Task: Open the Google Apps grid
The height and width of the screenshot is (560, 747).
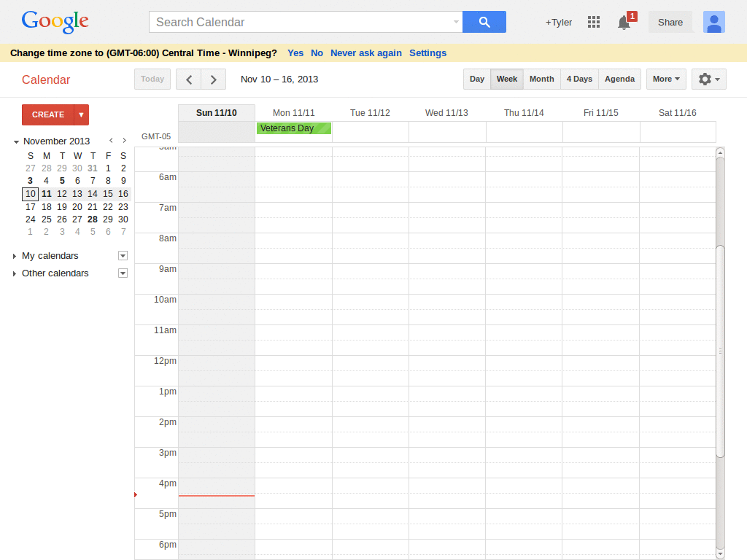Action: click(x=593, y=22)
